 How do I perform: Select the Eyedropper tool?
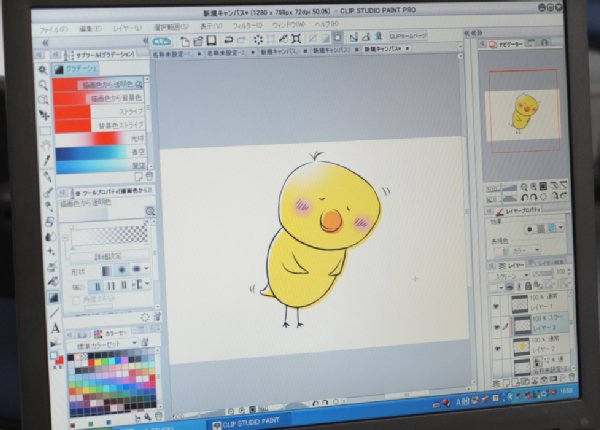47,160
